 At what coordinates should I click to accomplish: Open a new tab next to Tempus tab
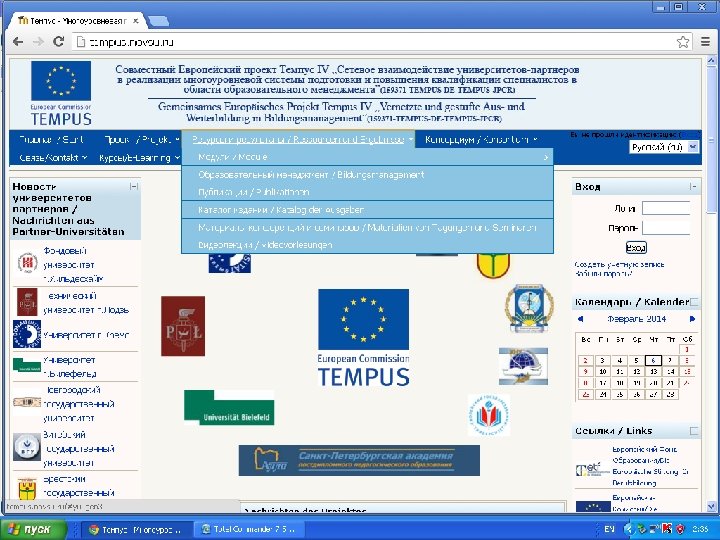coord(158,21)
